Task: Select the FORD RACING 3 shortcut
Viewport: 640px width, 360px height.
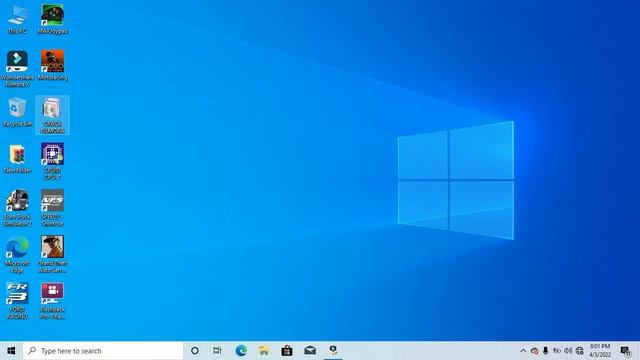Action: click(17, 301)
